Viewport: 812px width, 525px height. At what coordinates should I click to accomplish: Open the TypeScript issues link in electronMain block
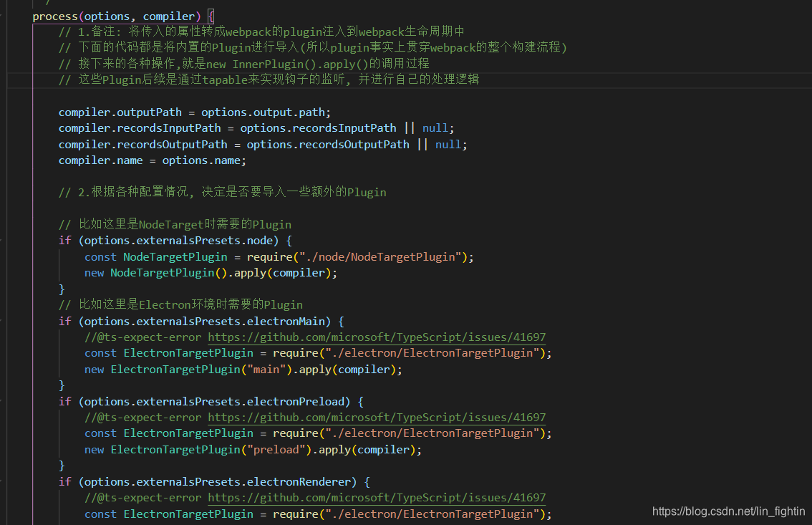[377, 337]
